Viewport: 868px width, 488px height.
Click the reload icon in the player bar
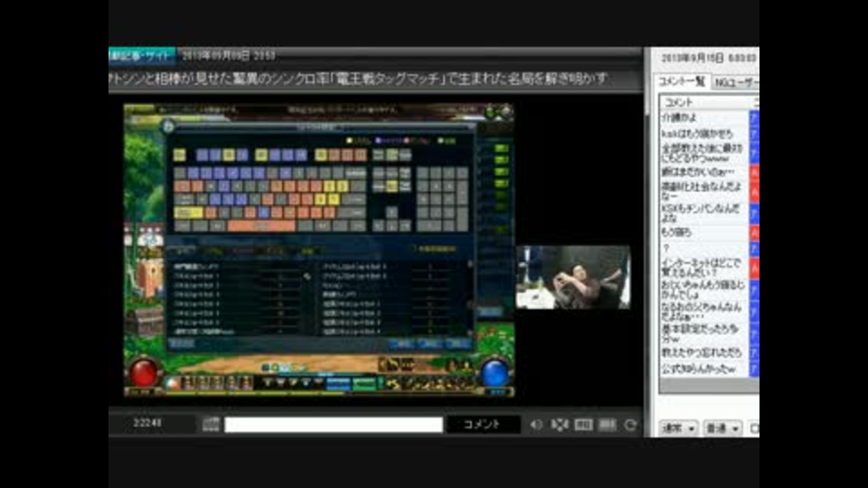click(630, 425)
